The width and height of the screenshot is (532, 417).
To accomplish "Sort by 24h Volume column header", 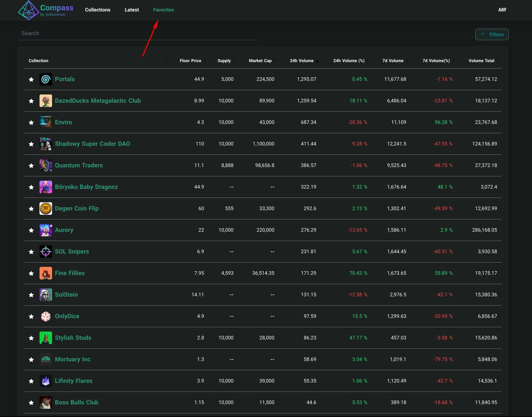I will point(302,61).
